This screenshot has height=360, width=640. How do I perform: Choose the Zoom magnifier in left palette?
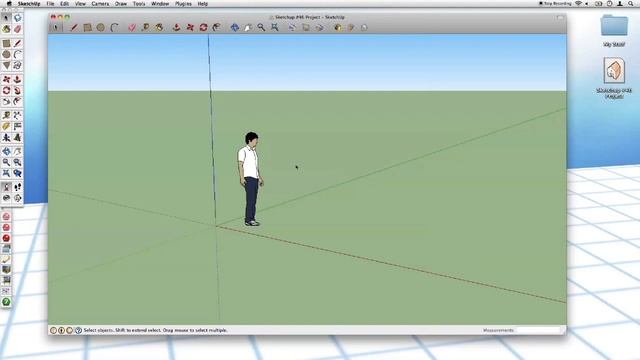[x=6, y=162]
